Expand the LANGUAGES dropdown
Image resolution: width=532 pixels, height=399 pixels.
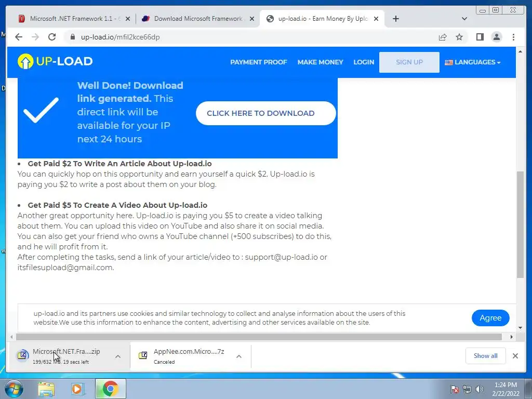click(473, 62)
